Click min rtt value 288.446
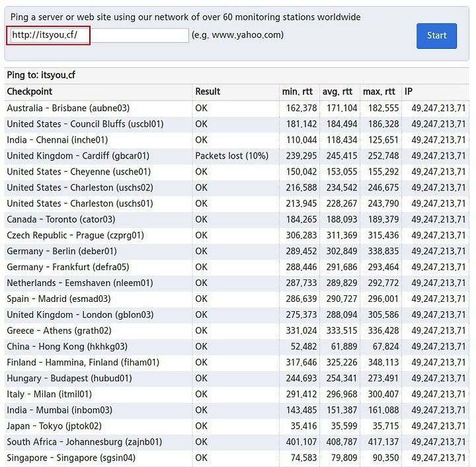The height and width of the screenshot is (467, 476). tap(301, 267)
